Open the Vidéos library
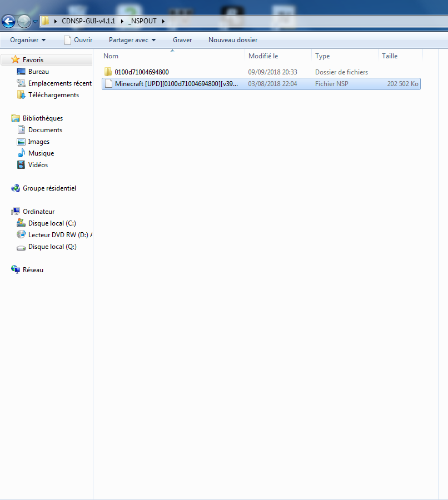448x500 pixels. coord(38,165)
